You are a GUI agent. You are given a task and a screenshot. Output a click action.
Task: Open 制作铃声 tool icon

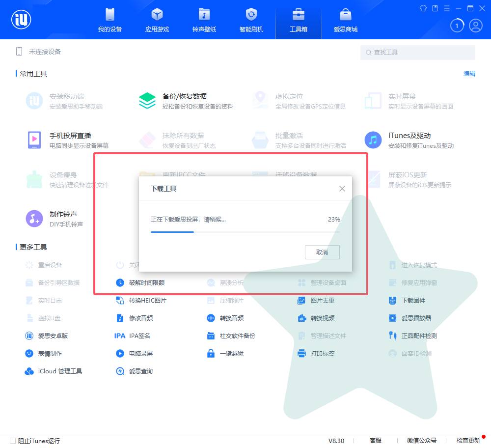tap(34, 219)
